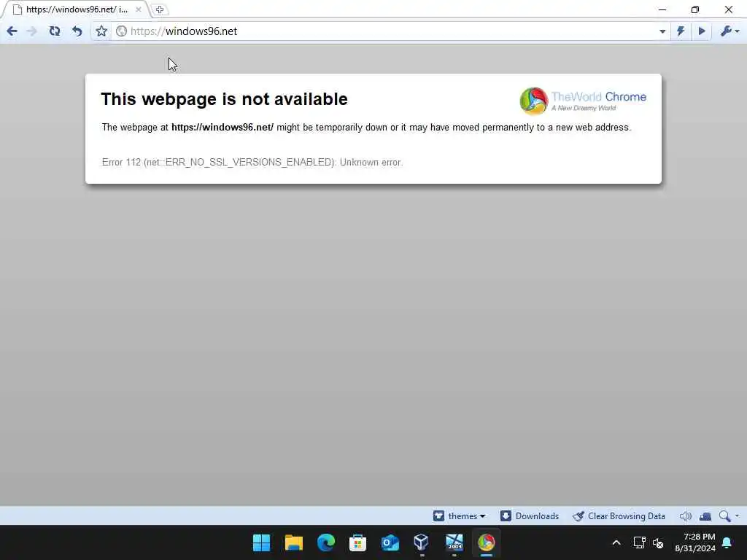Click the status bar network mode icon
Viewport: 747px width, 560px height.
pos(705,516)
